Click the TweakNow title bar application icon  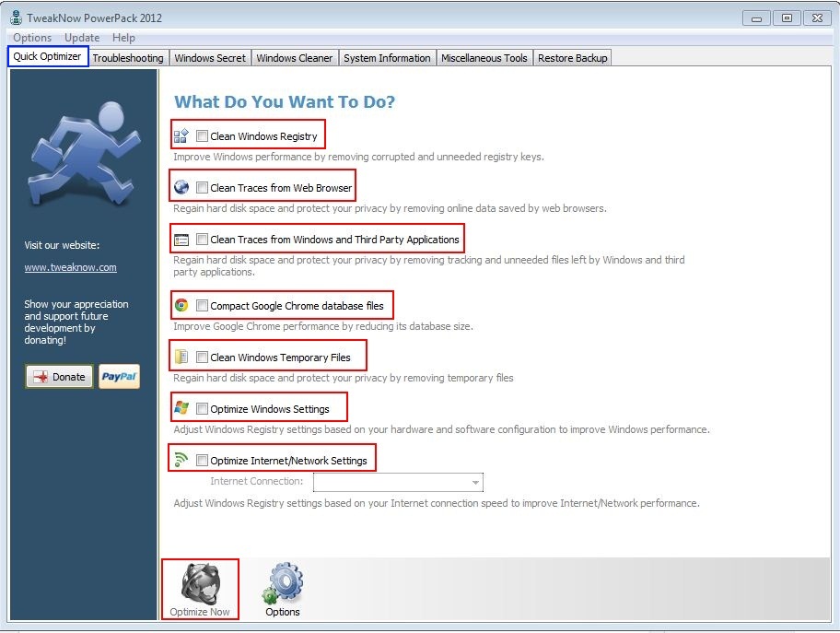point(17,18)
